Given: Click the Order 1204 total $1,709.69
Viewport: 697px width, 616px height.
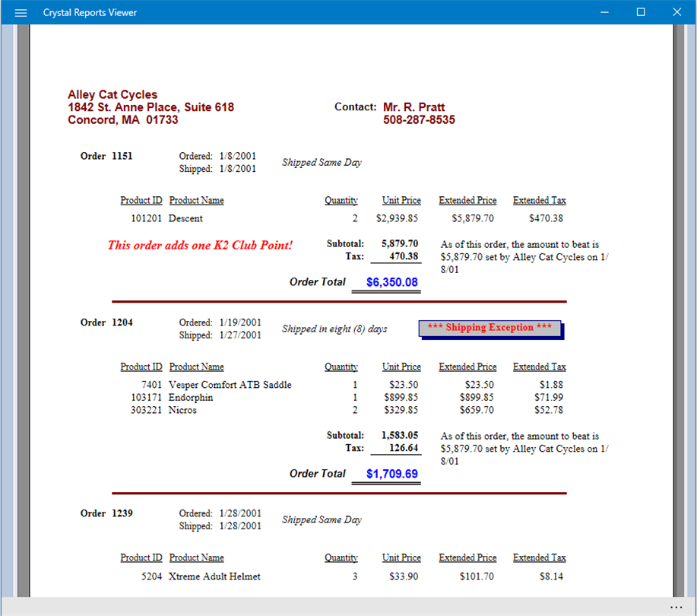Looking at the screenshot, I should click(x=391, y=474).
